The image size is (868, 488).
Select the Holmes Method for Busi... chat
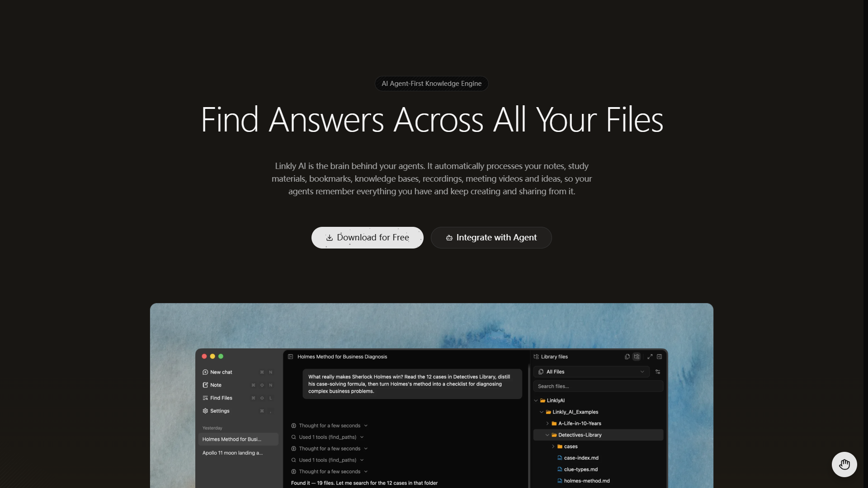click(x=238, y=439)
